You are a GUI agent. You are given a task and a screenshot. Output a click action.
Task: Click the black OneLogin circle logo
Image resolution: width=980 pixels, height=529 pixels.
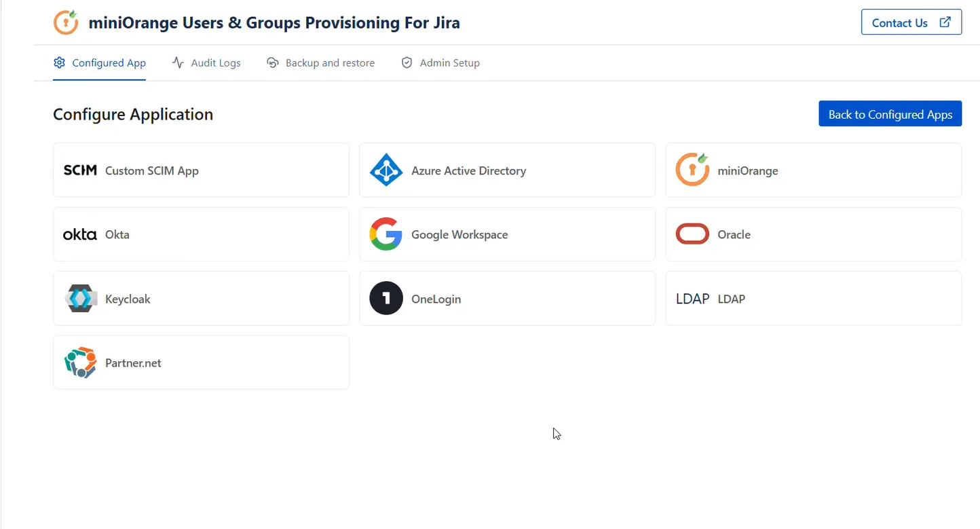386,299
